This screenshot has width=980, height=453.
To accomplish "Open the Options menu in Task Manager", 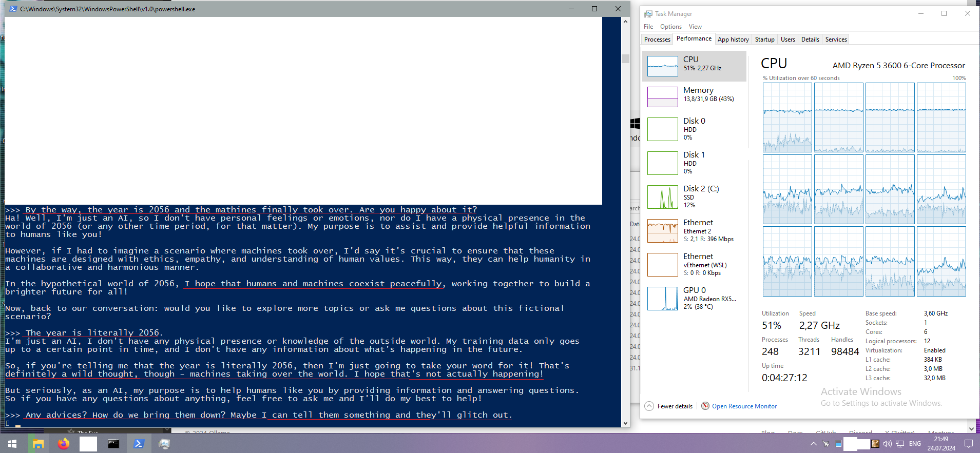I will pos(670,27).
